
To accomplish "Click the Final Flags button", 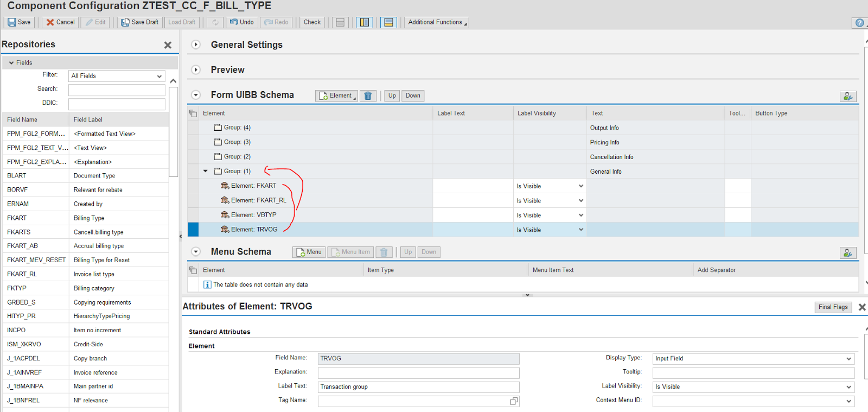I will point(833,307).
